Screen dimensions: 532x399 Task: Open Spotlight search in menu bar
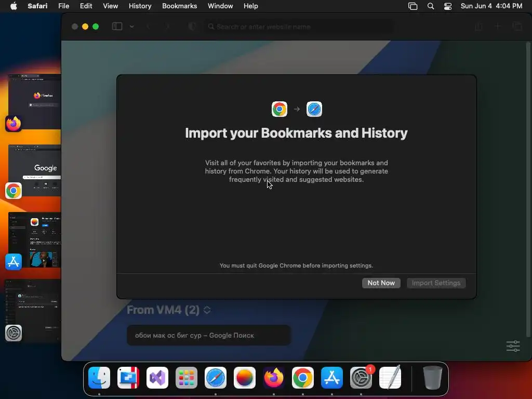[x=431, y=6]
